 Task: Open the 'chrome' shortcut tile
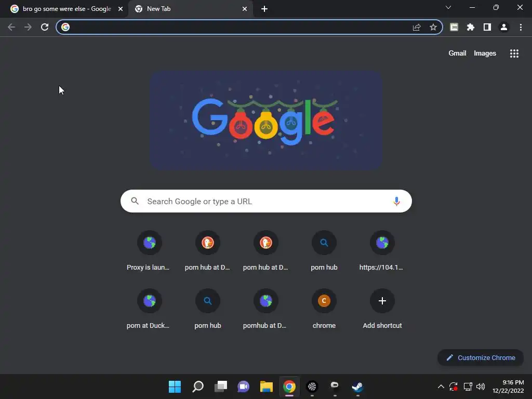[324, 309]
